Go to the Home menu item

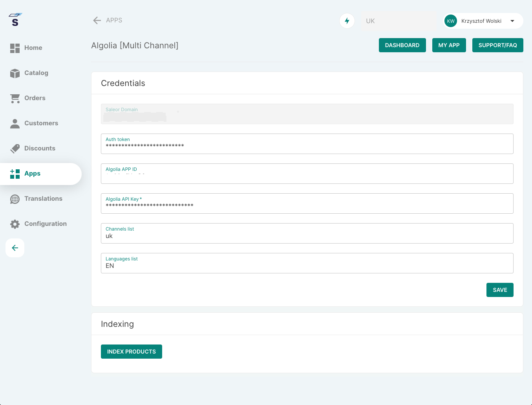coord(33,48)
